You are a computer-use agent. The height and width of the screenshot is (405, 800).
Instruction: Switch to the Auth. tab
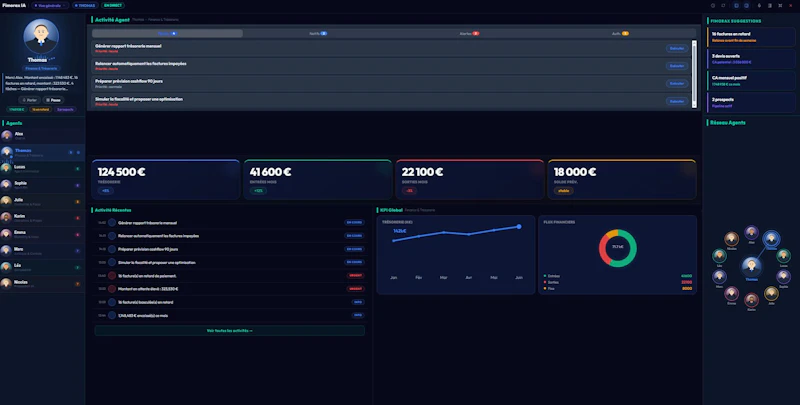pos(620,33)
